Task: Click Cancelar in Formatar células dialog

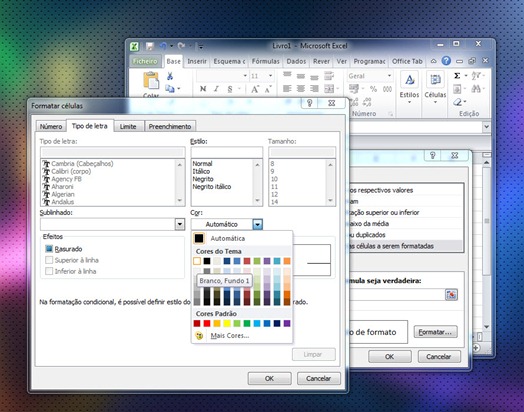Action: [x=318, y=379]
